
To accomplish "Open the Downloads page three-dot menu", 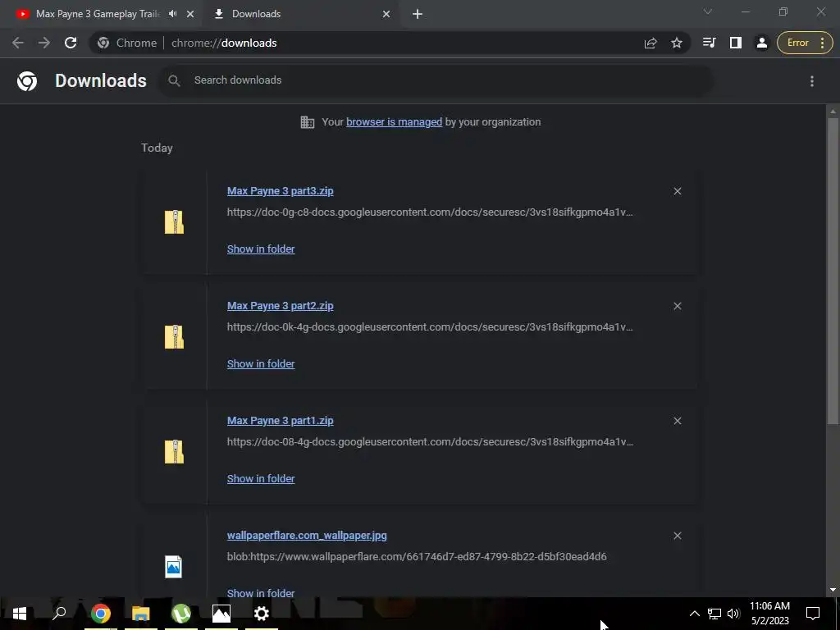I will pyautogui.click(x=812, y=81).
